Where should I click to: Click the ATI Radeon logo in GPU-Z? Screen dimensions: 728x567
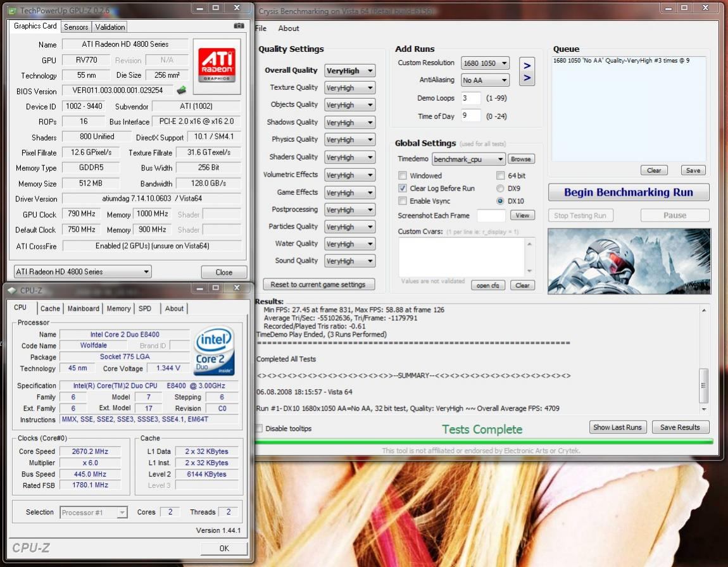[x=217, y=66]
